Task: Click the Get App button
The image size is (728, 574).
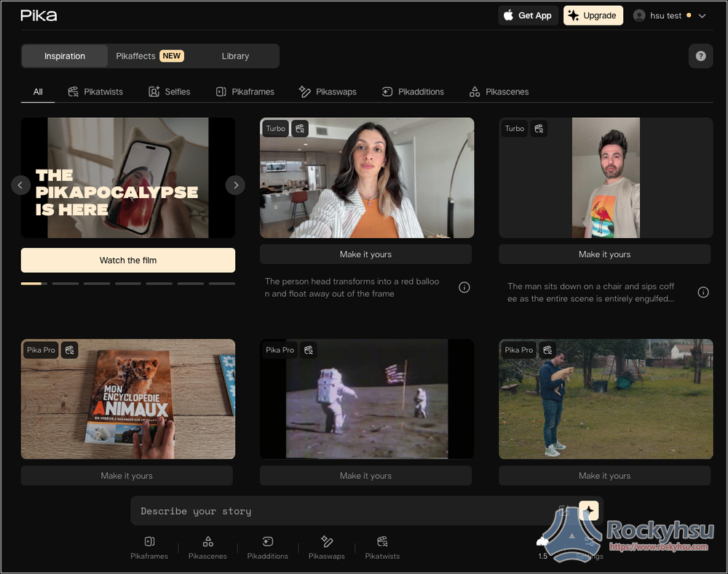Action: pyautogui.click(x=528, y=15)
